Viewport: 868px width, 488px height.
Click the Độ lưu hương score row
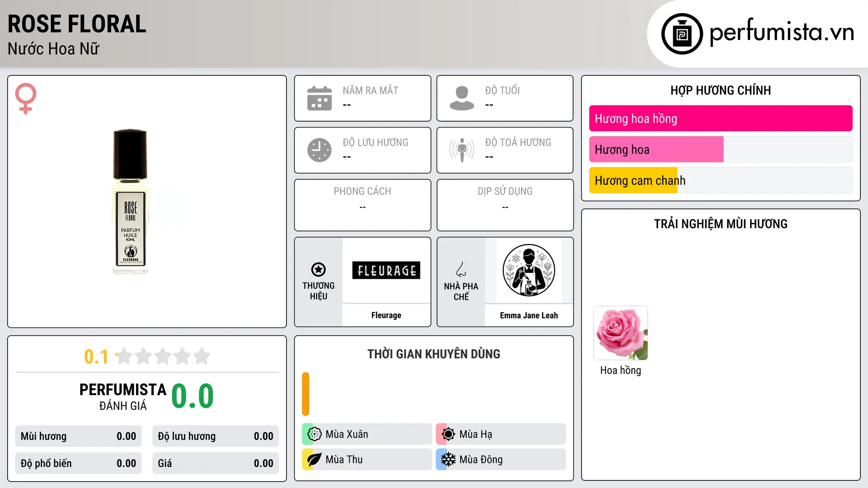(216, 436)
